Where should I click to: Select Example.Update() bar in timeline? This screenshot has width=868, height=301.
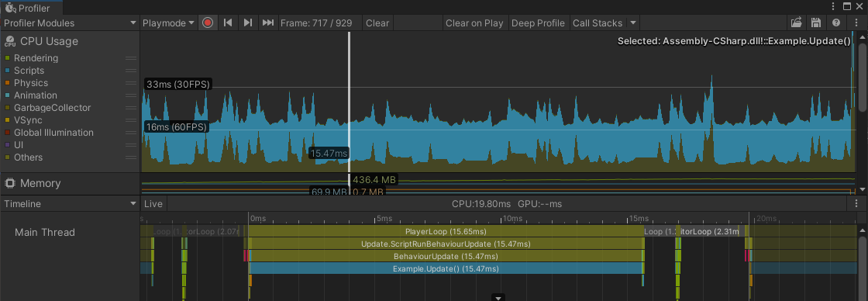pos(446,268)
